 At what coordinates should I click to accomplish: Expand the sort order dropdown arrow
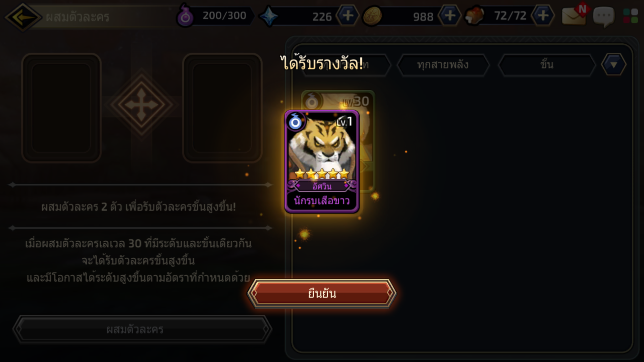613,65
